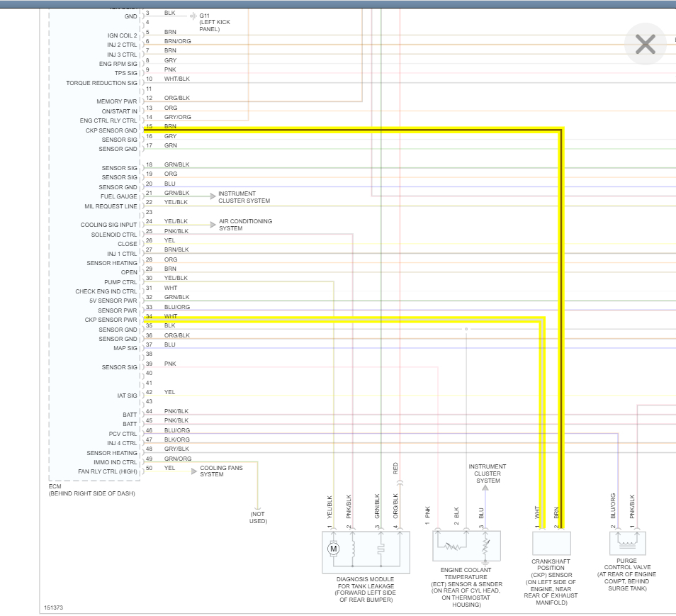676x616 pixels.
Task: Click the TPS SIG label
Action: 126,73
